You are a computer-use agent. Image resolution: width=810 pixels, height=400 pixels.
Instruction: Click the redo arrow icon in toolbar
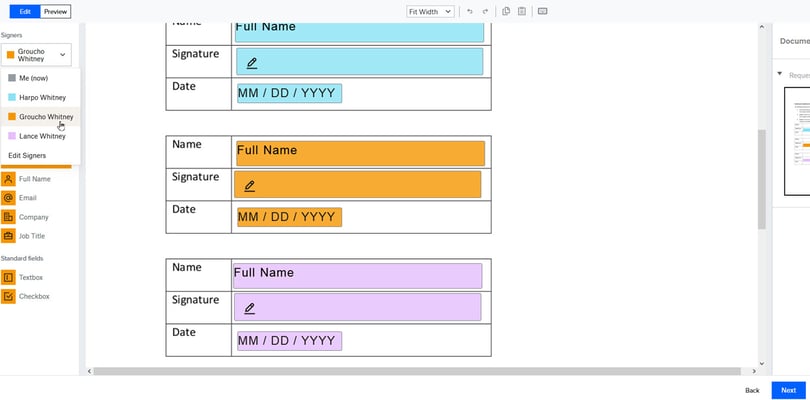485,11
